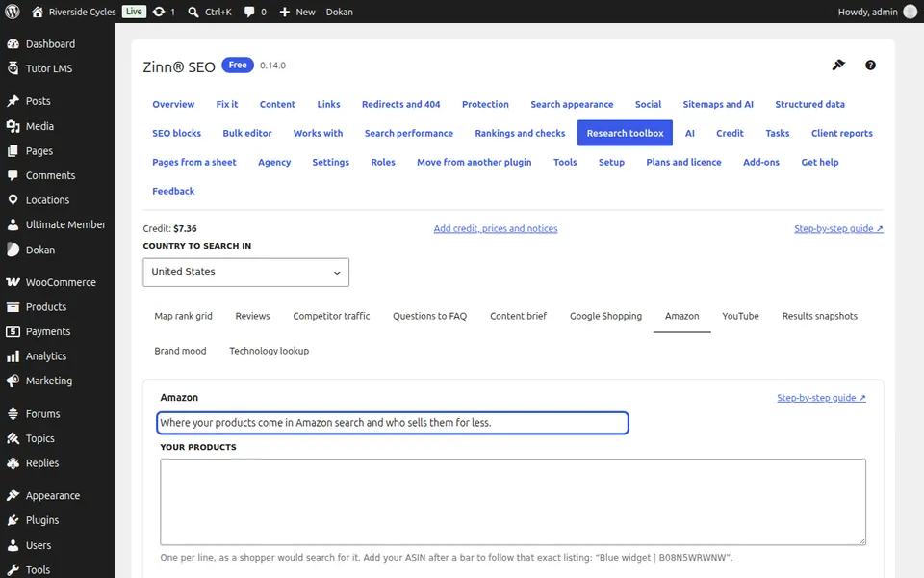Open Add credit, prices and notices link

pos(495,229)
